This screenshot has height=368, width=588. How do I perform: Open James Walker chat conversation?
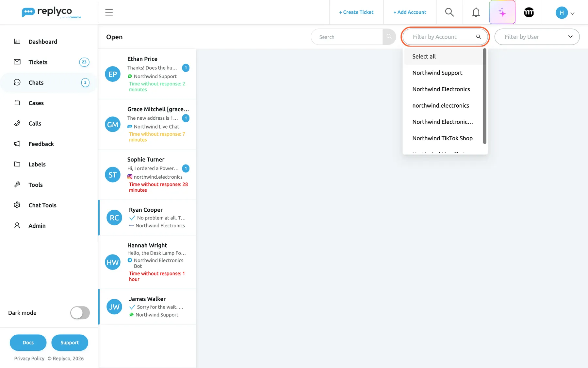coord(147,307)
